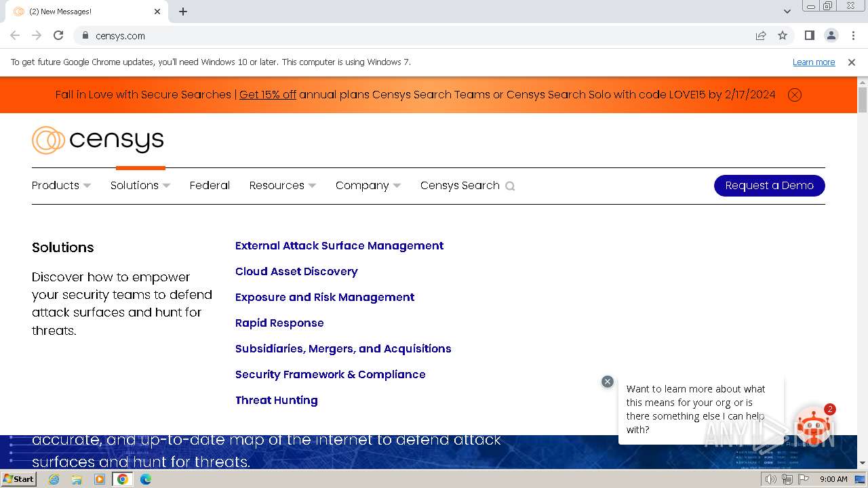Collapse the Solutions menu
Image resolution: width=868 pixels, height=488 pixels.
140,186
